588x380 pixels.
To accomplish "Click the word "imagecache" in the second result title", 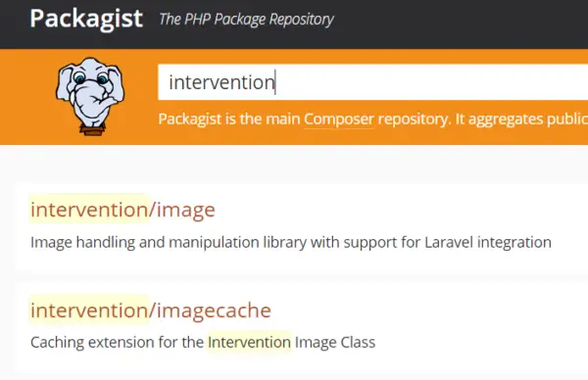I will pyautogui.click(x=214, y=310).
